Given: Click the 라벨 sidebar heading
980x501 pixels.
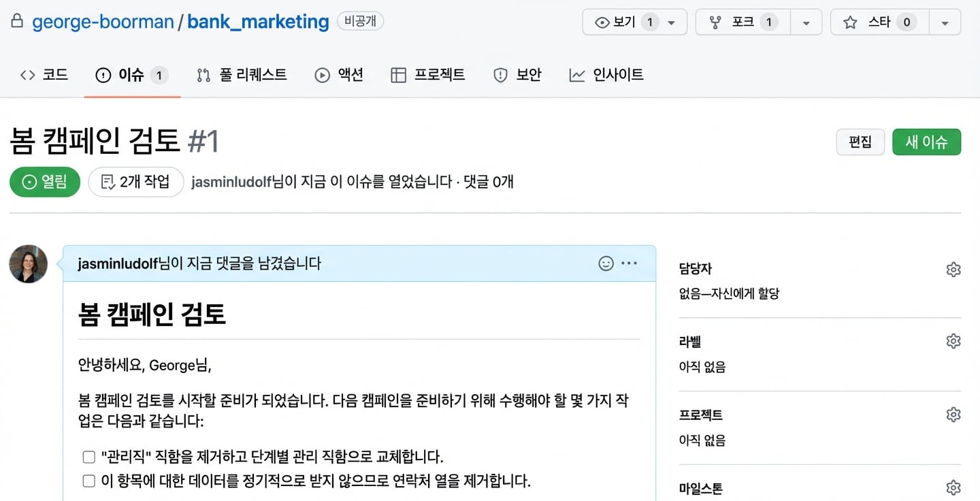Looking at the screenshot, I should (690, 342).
